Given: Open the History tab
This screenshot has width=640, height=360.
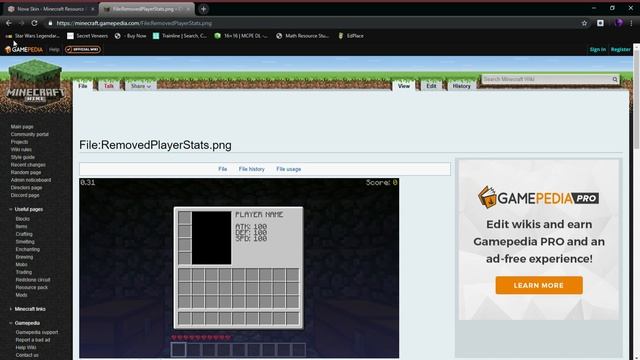Looking at the screenshot, I should tap(461, 86).
